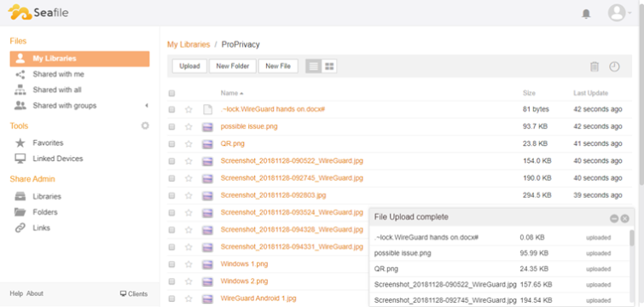Screen dimensions: 644x307
Task: Check box for Windows 1.png
Action: pyautogui.click(x=171, y=264)
